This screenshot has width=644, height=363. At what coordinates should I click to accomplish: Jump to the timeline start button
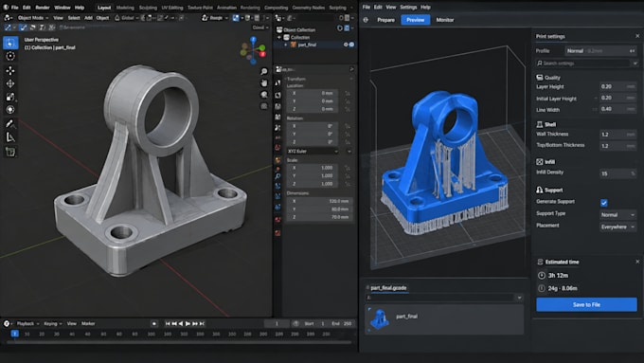point(168,323)
